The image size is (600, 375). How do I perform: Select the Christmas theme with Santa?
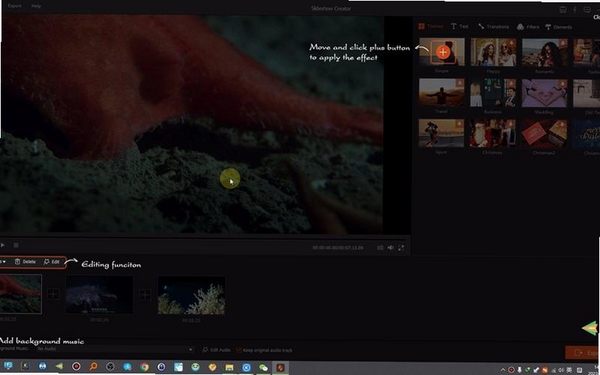tap(492, 134)
